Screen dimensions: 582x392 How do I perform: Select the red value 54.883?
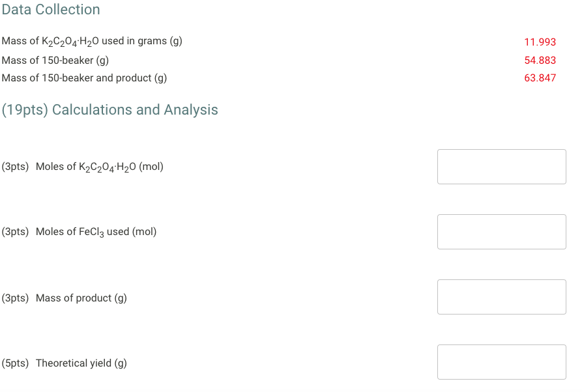pos(540,60)
